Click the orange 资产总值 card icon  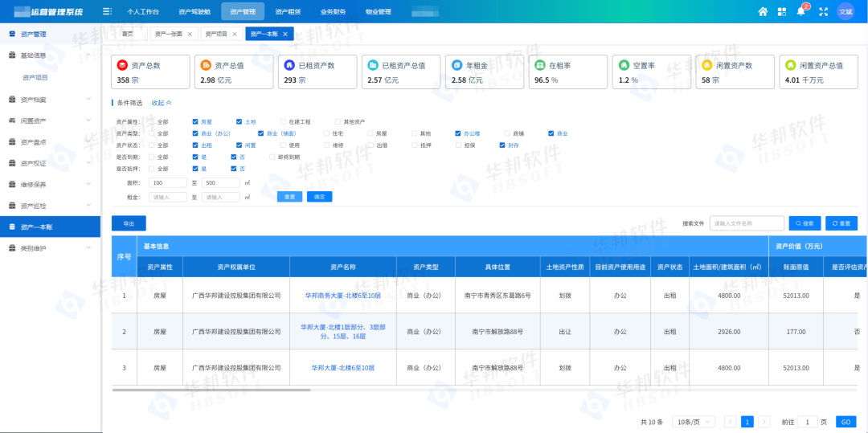coord(206,65)
